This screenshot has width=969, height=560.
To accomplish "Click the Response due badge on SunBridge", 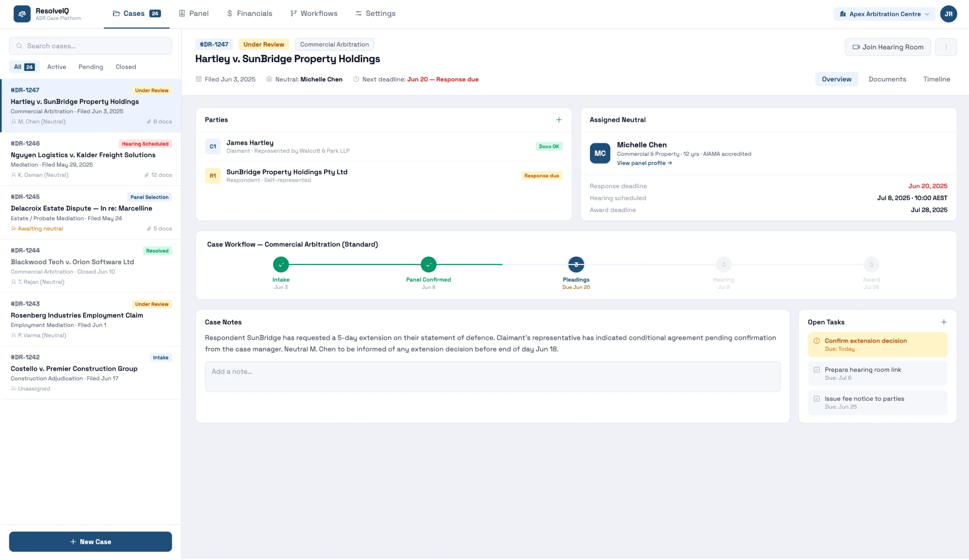I will (541, 176).
